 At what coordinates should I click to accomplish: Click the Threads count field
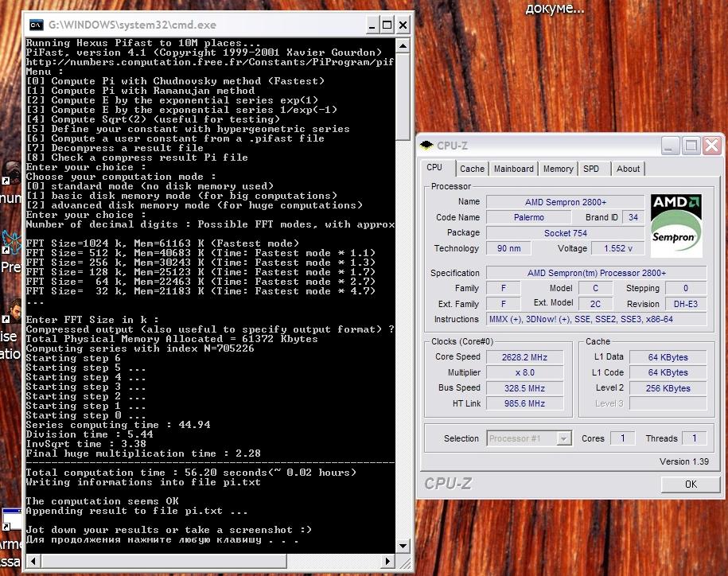click(694, 438)
